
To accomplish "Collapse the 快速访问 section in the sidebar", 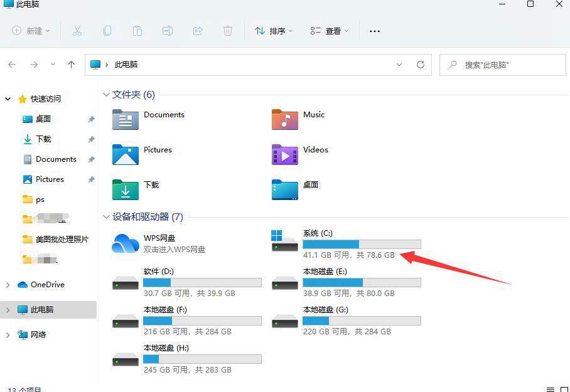I will coord(8,98).
